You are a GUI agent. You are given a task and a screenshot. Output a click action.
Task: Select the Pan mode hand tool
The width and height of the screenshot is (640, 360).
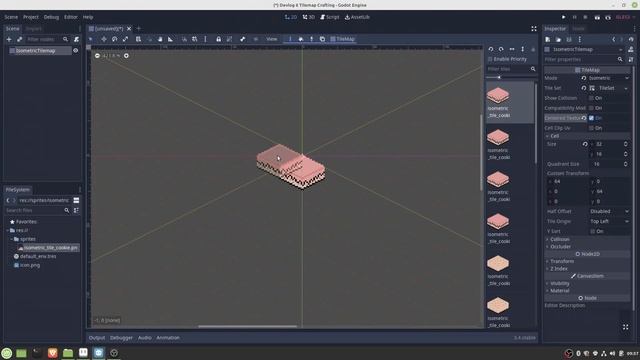[x=160, y=39]
